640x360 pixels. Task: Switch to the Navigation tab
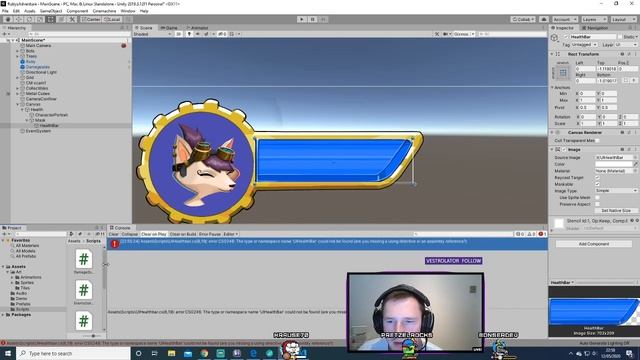click(x=595, y=28)
